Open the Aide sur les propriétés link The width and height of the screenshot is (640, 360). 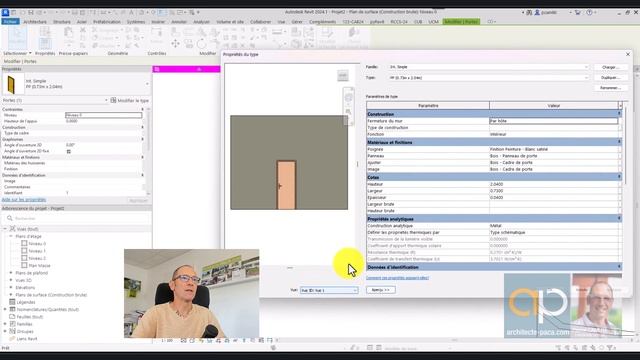24,200
